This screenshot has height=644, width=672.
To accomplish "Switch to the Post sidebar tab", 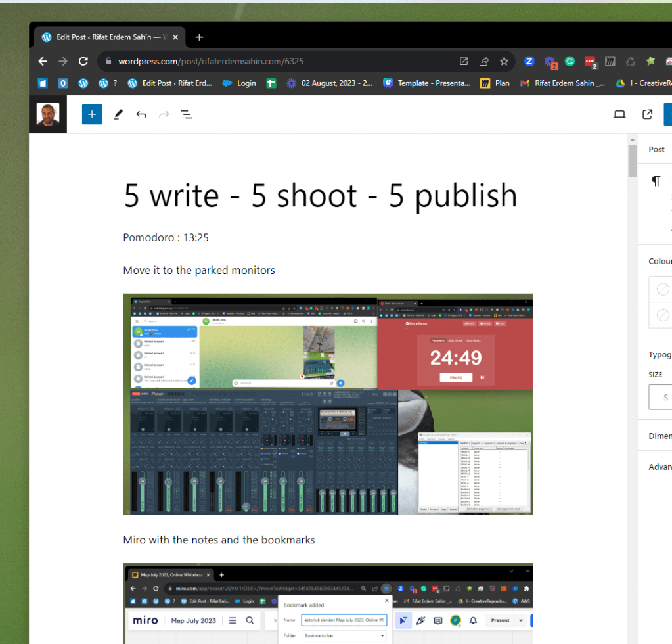I will point(656,149).
